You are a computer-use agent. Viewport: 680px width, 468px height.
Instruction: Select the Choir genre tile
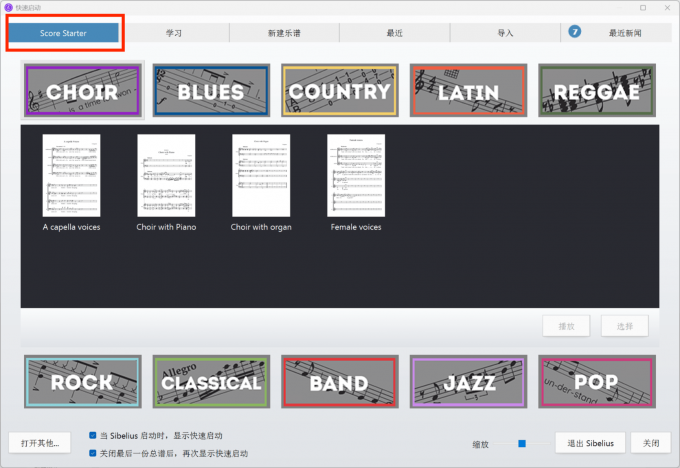pos(83,91)
